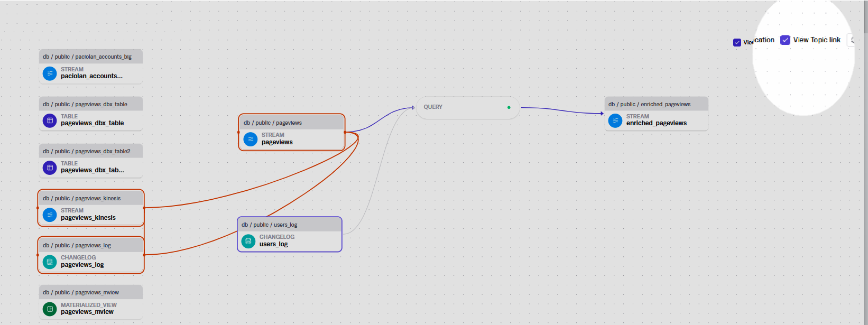Click the pageviews_dbx_table2 table icon
The image size is (868, 325).
click(x=50, y=168)
